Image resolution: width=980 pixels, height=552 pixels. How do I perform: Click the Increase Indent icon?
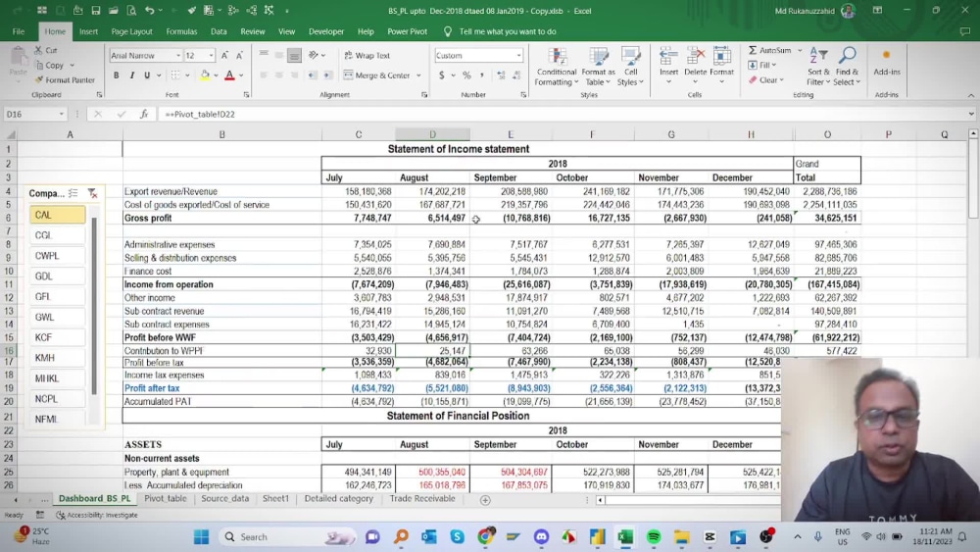pos(328,75)
